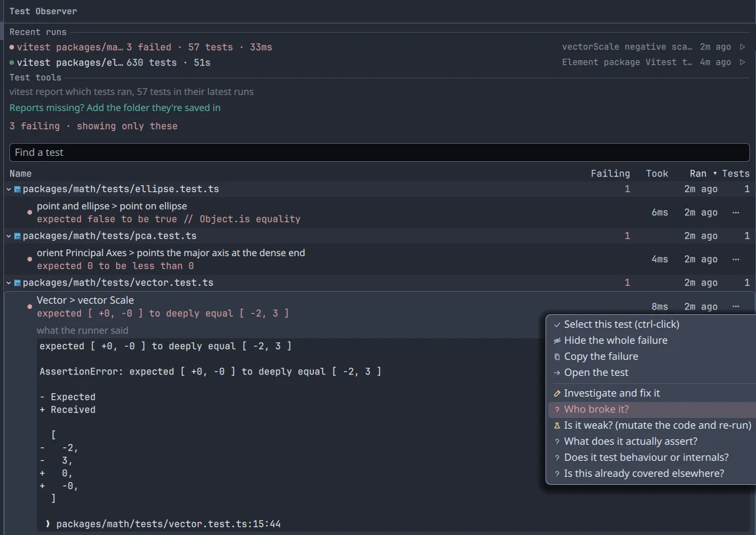Sort by Took column header
Image resolution: width=756 pixels, height=535 pixels.
pos(657,173)
